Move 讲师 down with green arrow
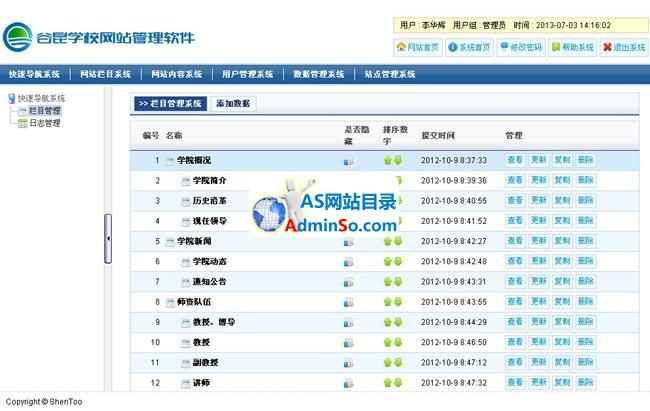This screenshot has width=650, height=411. pyautogui.click(x=398, y=383)
